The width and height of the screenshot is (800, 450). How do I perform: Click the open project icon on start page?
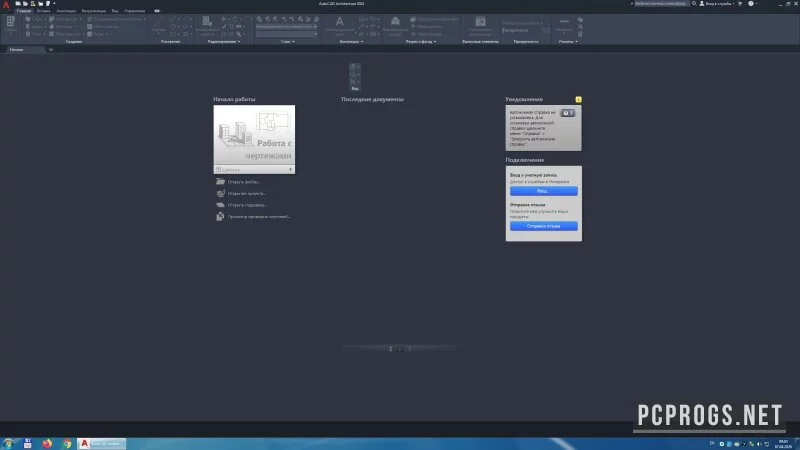[220, 193]
